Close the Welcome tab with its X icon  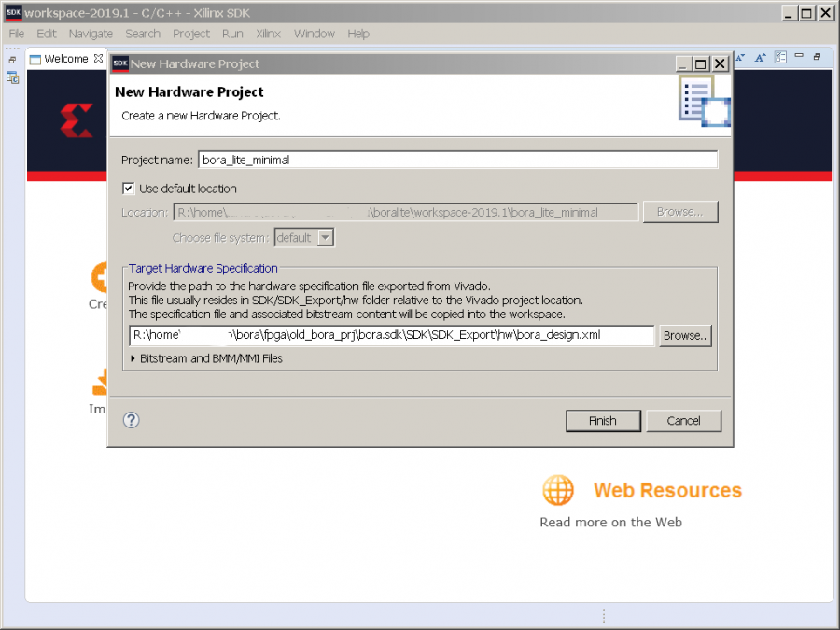tap(99, 59)
